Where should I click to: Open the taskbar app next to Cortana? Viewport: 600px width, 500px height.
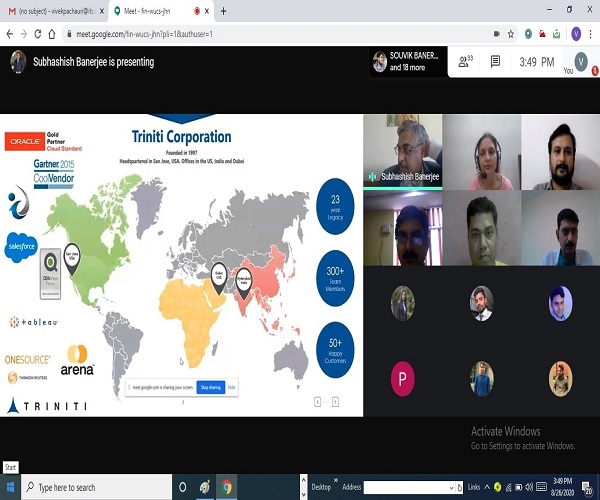click(205, 487)
